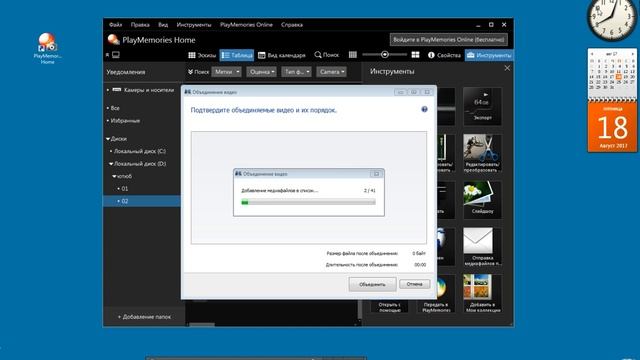Open the Справка menu

coord(292,25)
